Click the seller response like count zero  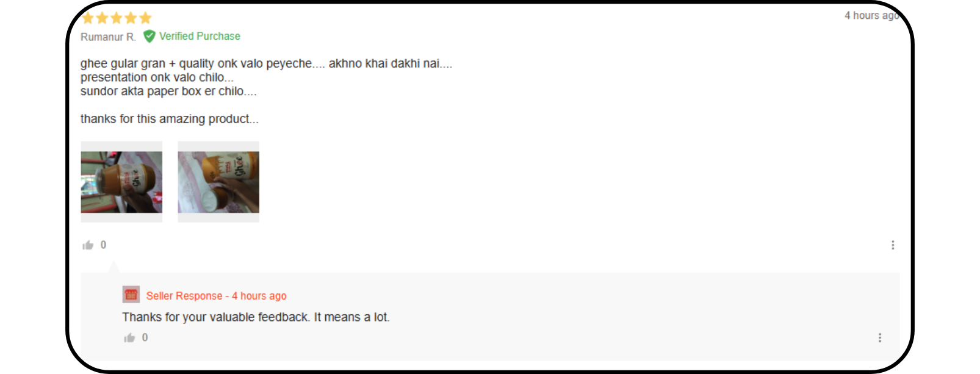[x=145, y=338]
